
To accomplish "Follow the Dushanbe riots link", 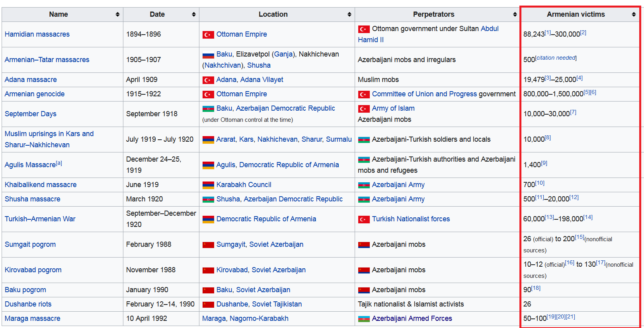I will point(28,304).
